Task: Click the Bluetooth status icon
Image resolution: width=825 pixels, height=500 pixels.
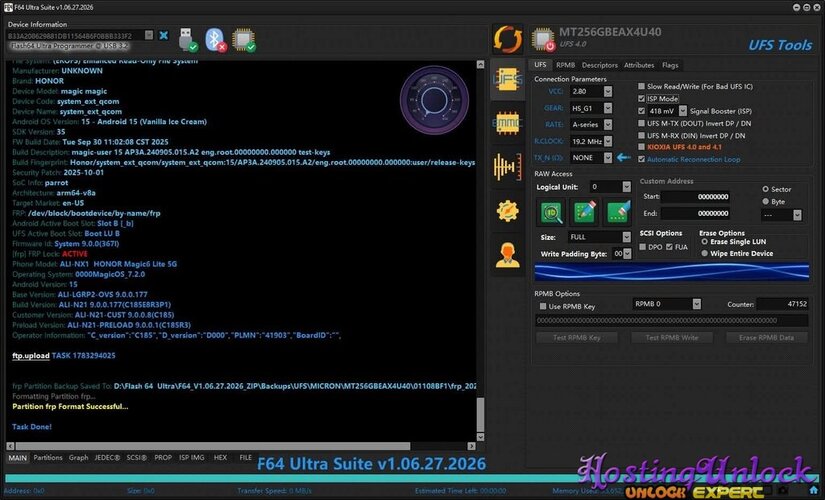Action: coord(215,39)
